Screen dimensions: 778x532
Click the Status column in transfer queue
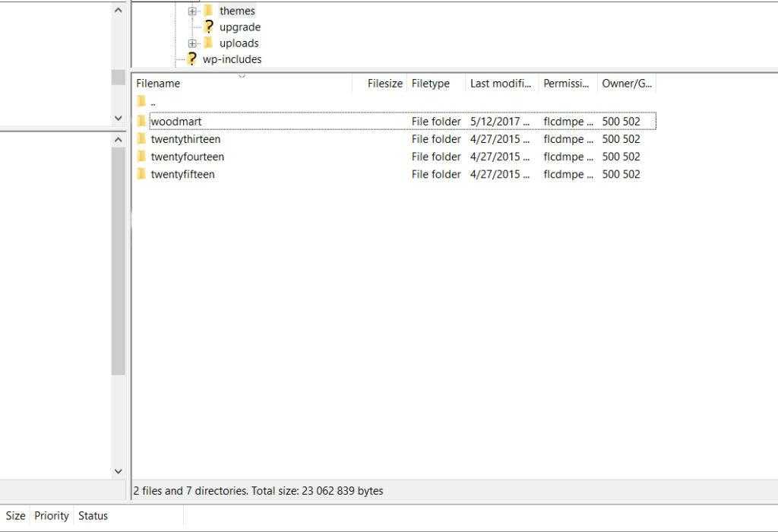[93, 516]
